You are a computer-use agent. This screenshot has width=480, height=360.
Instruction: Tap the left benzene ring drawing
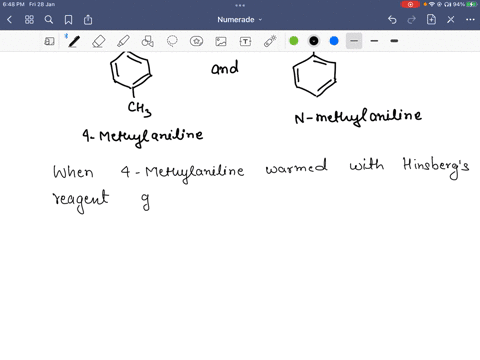[x=131, y=70]
